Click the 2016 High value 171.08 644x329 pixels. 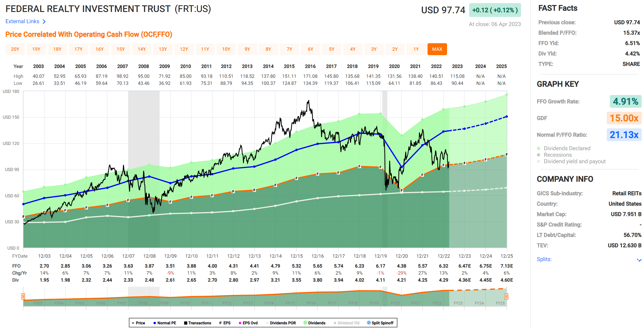[310, 76]
